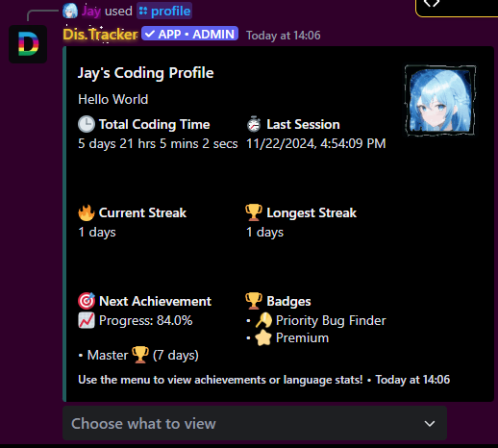
Task: Click the fire icon beside Current Streak
Action: click(87, 212)
